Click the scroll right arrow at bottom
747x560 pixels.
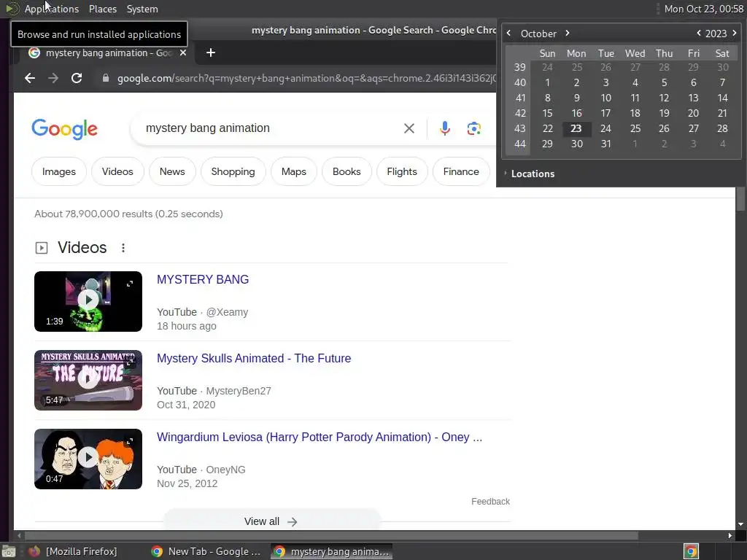[x=729, y=536]
